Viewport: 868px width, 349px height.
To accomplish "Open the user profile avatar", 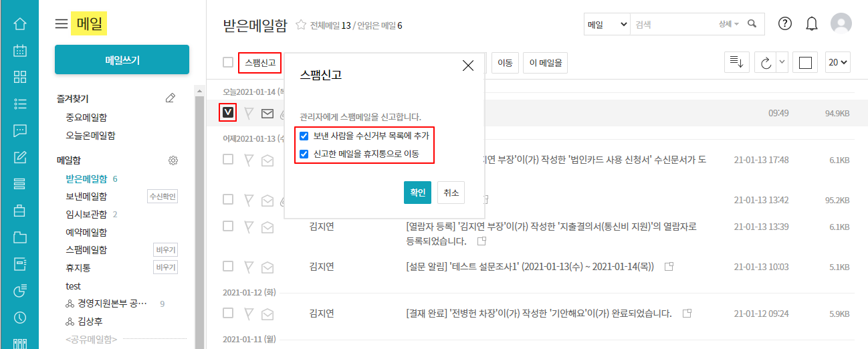I will 841,23.
